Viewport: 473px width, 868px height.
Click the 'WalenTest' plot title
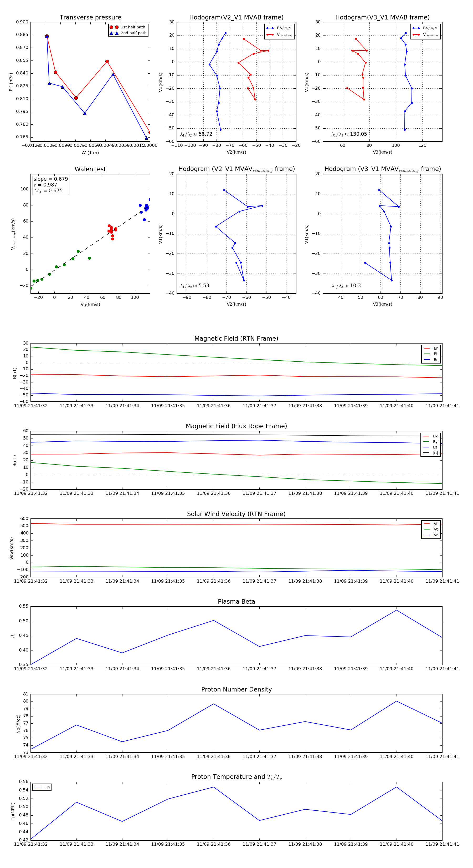click(x=90, y=169)
